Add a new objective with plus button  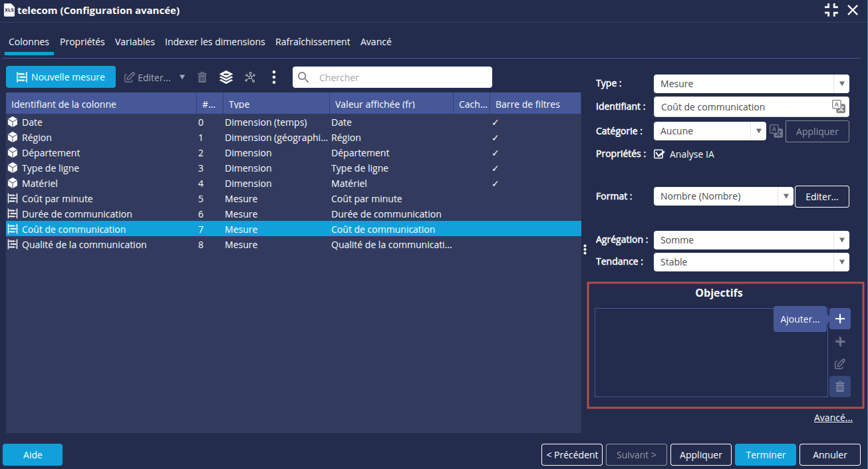(839, 319)
